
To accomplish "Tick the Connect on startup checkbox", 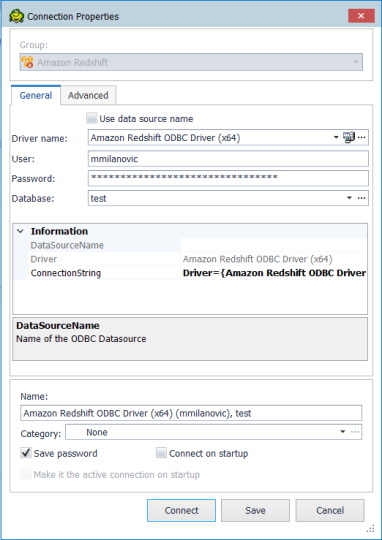I will coord(161,453).
